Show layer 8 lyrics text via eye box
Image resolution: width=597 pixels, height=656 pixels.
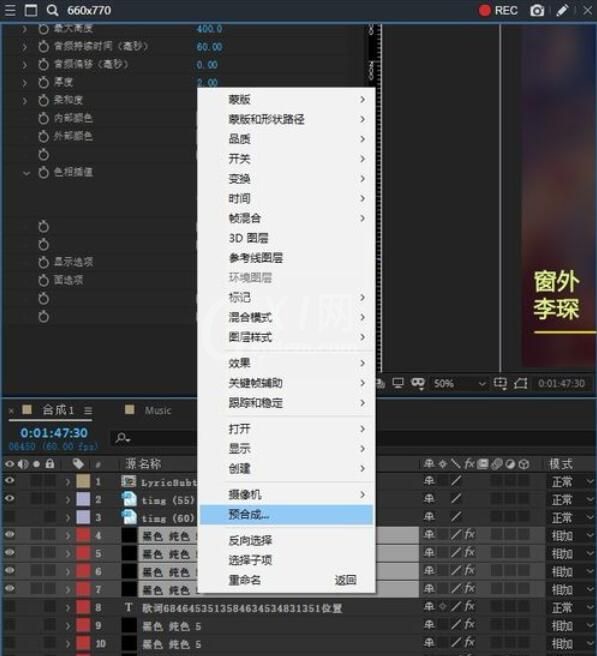coord(9,607)
